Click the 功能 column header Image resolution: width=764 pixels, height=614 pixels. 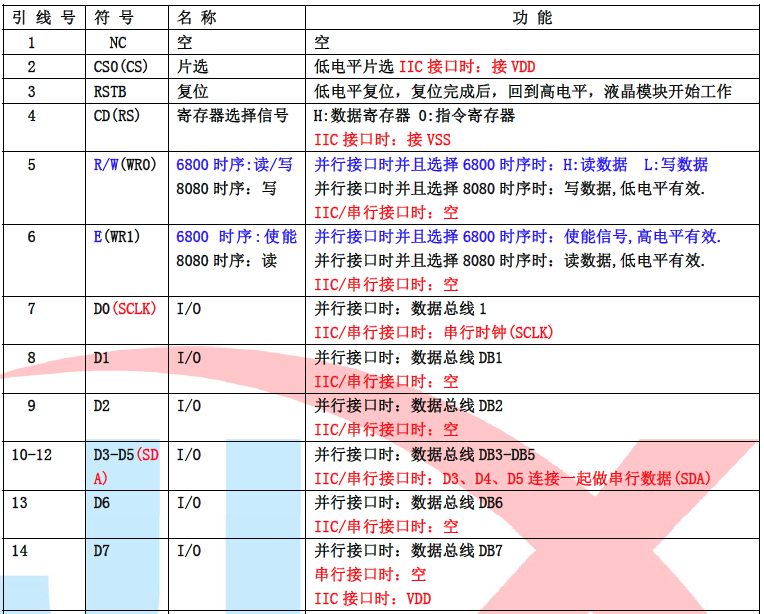tap(535, 18)
